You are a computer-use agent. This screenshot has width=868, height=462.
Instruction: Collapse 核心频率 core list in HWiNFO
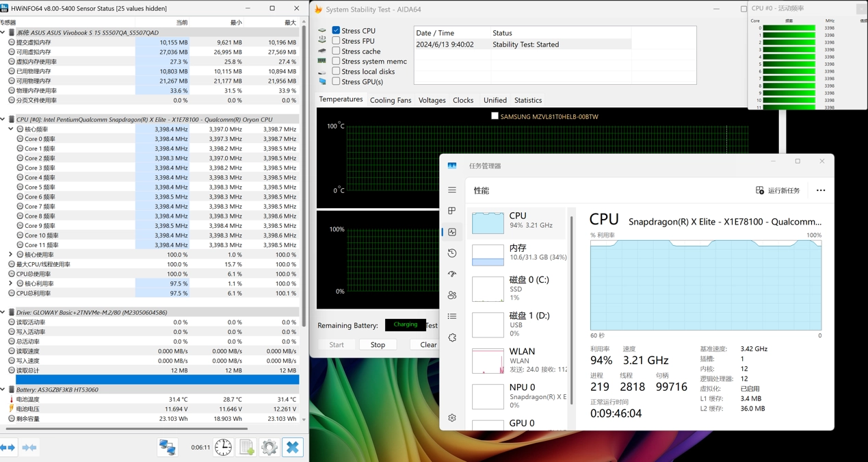[x=11, y=129]
